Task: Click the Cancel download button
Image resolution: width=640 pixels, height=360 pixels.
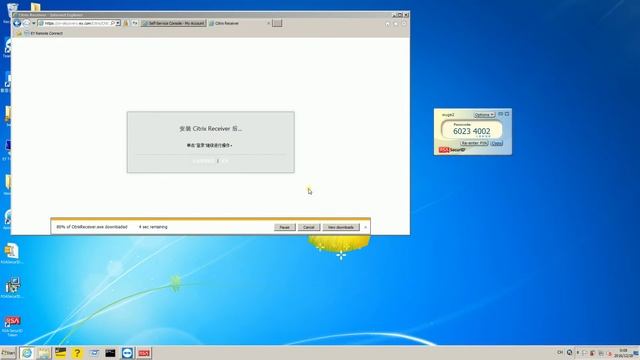Action: pyautogui.click(x=309, y=227)
